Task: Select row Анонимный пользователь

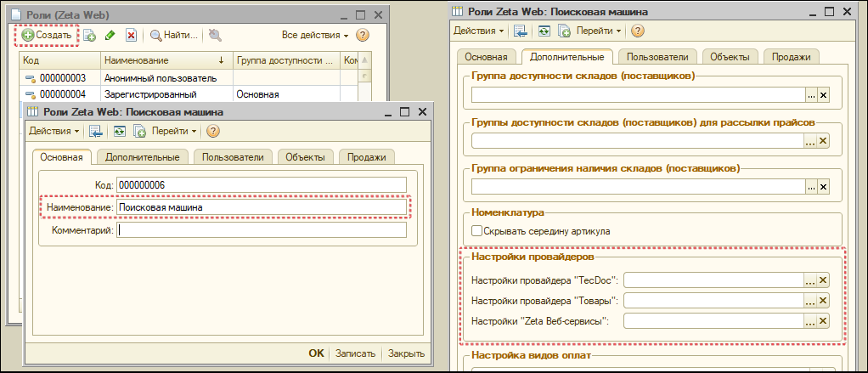Action: click(160, 78)
